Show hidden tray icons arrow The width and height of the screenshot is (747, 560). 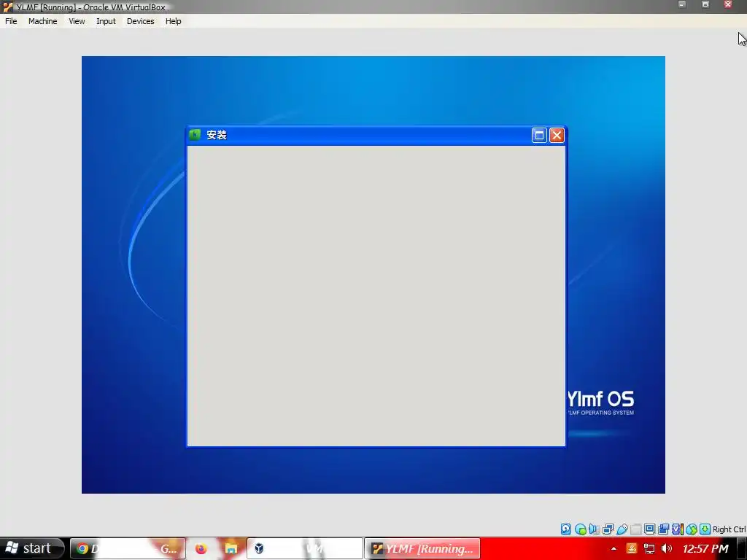(x=614, y=548)
